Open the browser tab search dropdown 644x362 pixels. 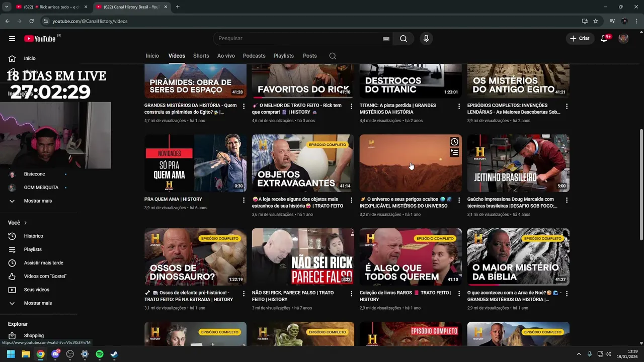[7, 7]
